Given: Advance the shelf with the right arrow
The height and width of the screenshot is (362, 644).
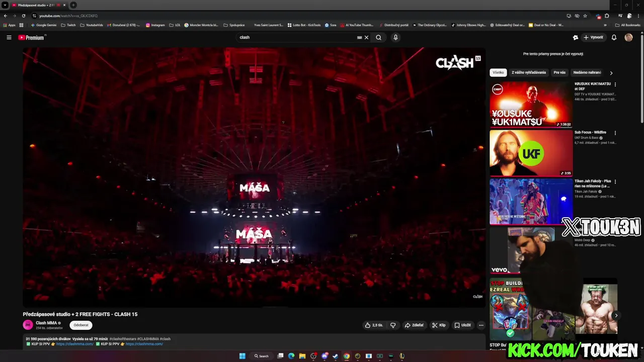Looking at the screenshot, I should (x=616, y=316).
